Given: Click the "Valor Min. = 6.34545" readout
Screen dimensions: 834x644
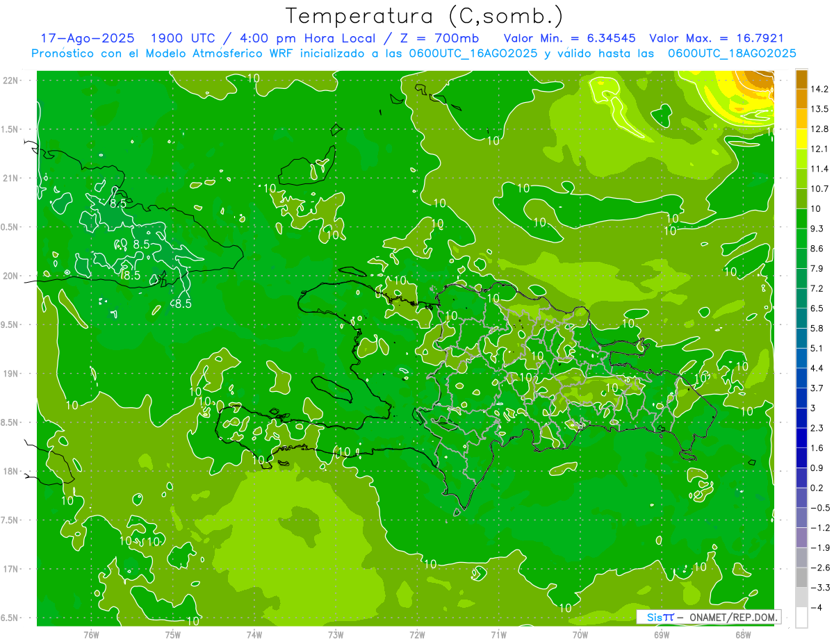Looking at the screenshot, I should [x=570, y=38].
